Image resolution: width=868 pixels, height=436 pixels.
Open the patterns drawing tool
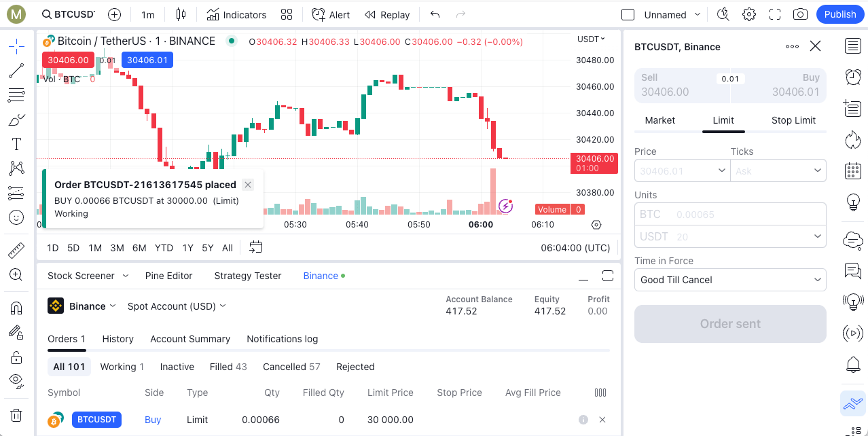click(16, 168)
